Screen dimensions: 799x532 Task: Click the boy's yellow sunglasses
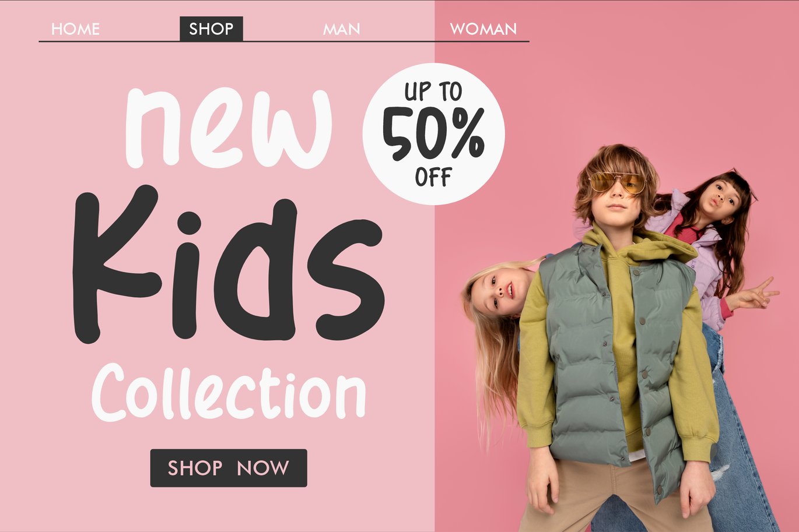[x=617, y=182]
